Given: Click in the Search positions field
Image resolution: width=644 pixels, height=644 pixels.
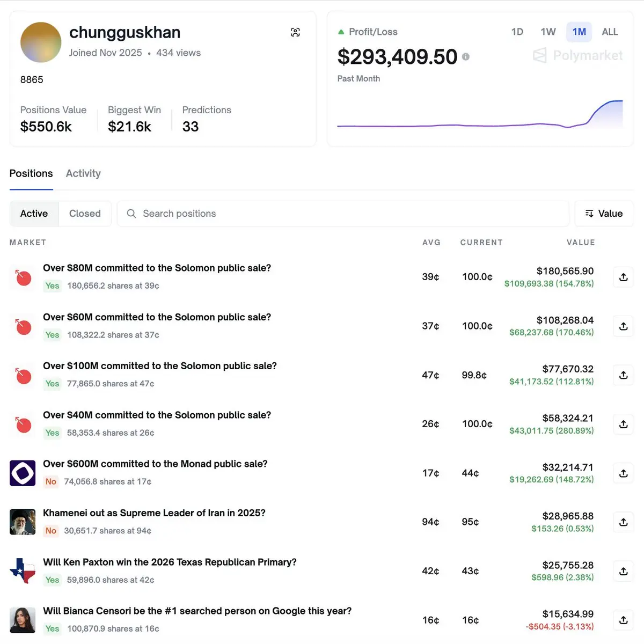Looking at the screenshot, I should click(343, 214).
